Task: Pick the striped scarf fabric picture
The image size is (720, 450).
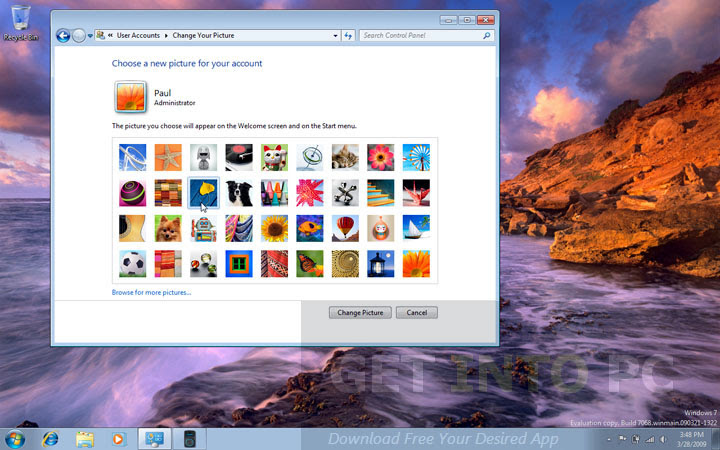Action: coord(239,228)
